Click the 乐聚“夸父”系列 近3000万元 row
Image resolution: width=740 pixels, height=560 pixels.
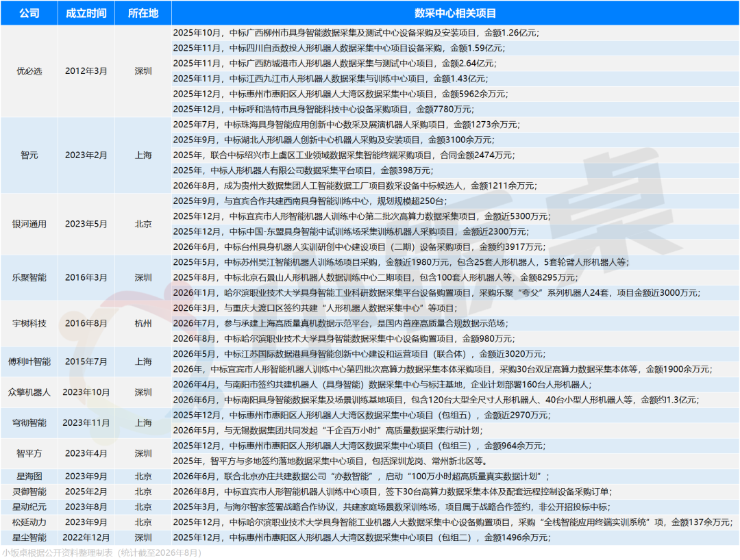[456, 293]
